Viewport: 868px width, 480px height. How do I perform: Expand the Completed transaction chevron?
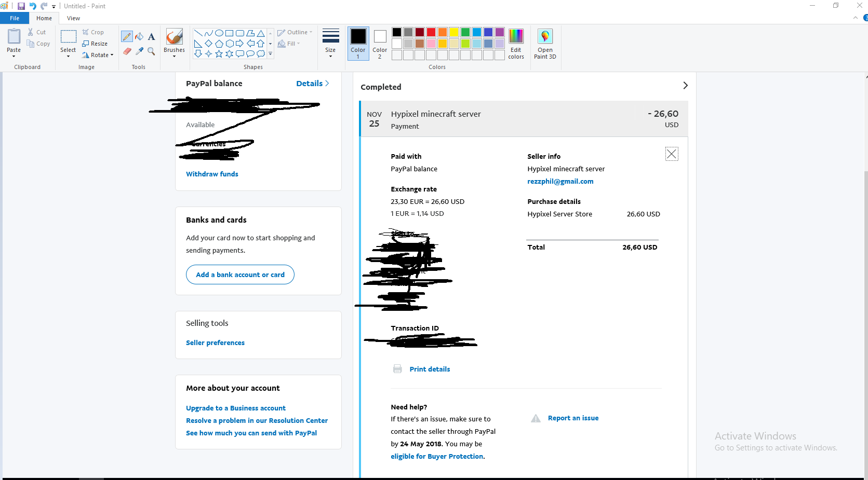[x=685, y=86]
